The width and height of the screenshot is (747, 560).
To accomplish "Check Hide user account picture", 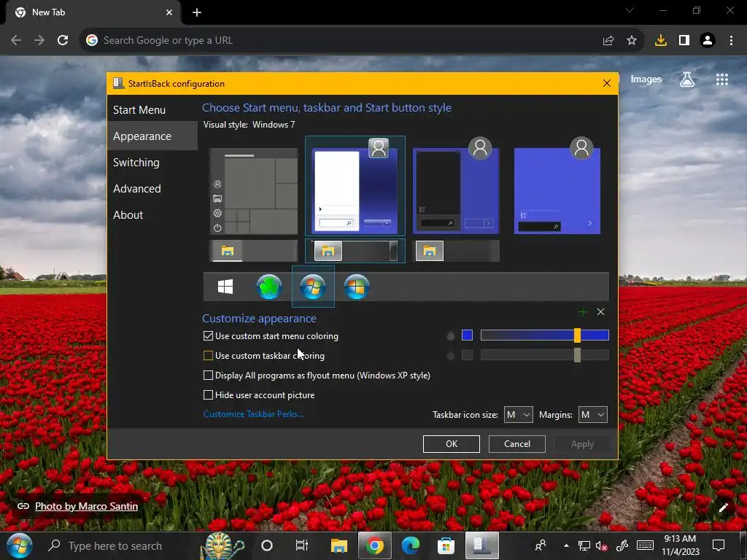I will point(209,395).
